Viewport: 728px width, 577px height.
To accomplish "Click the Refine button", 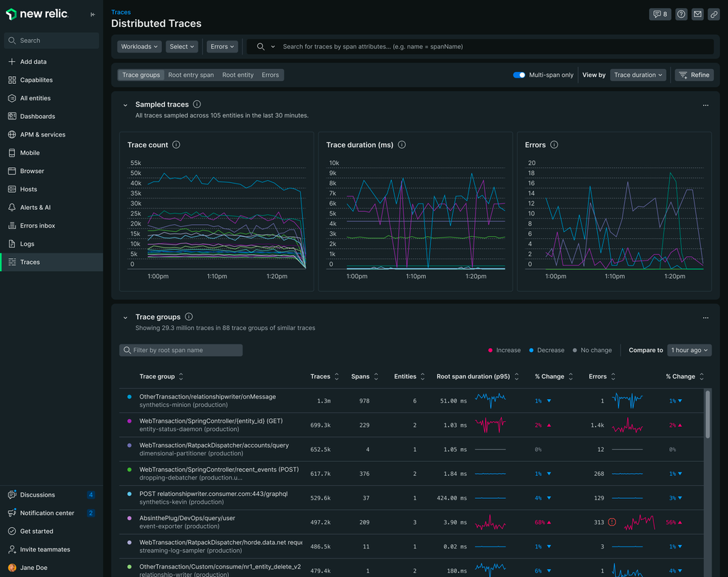I will [695, 75].
